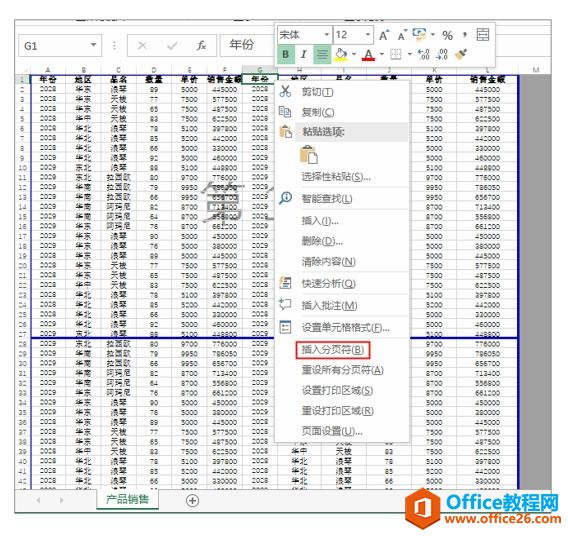Click the formula bar enter checkmark
Screen dimensions: 568x536
[x=172, y=45]
